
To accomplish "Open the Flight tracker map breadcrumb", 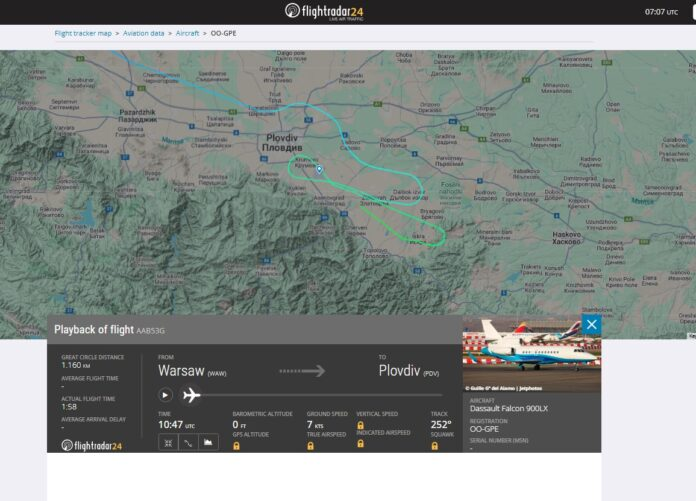I will pos(83,33).
